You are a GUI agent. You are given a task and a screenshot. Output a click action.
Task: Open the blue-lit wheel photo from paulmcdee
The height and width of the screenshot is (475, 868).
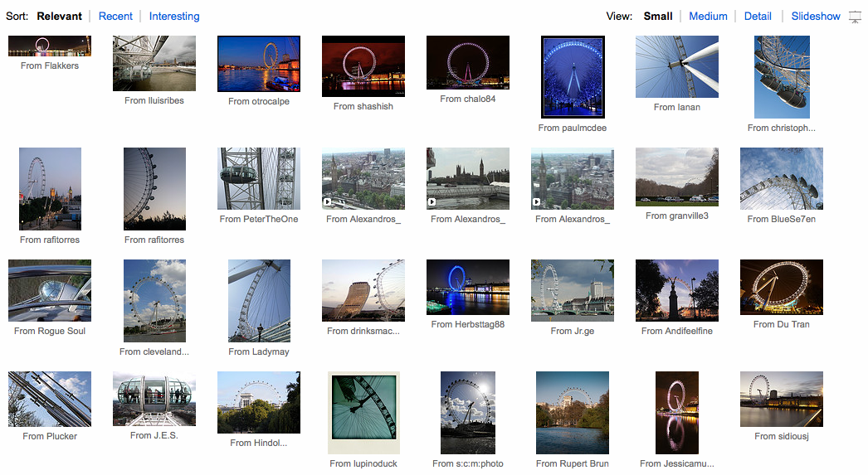point(573,76)
